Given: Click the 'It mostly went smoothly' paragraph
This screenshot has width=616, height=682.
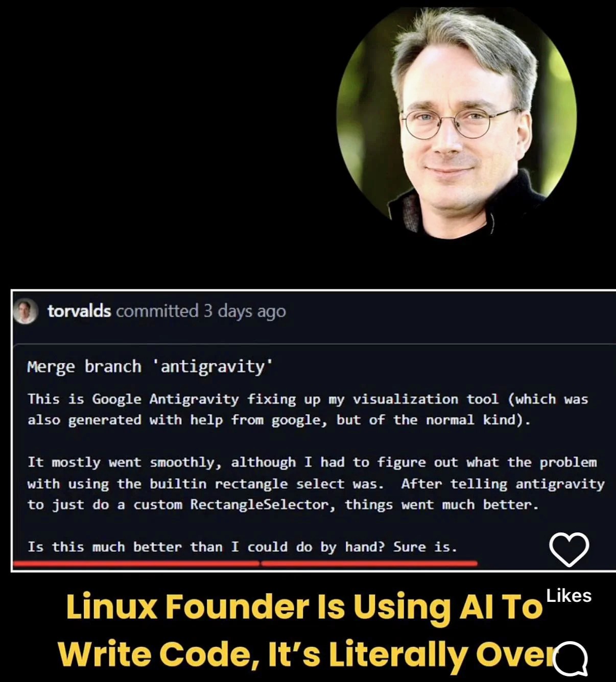Looking at the screenshot, I should tap(316, 483).
